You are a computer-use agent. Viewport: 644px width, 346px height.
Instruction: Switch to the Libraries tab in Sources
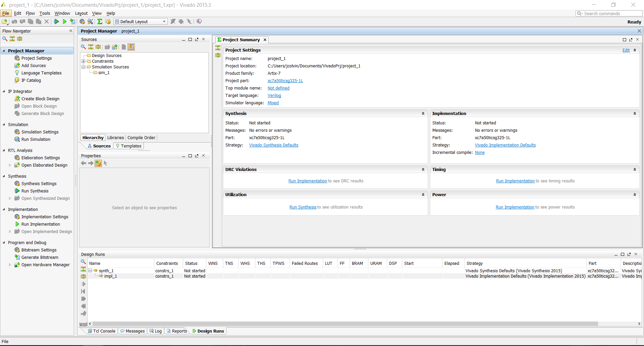coord(115,138)
